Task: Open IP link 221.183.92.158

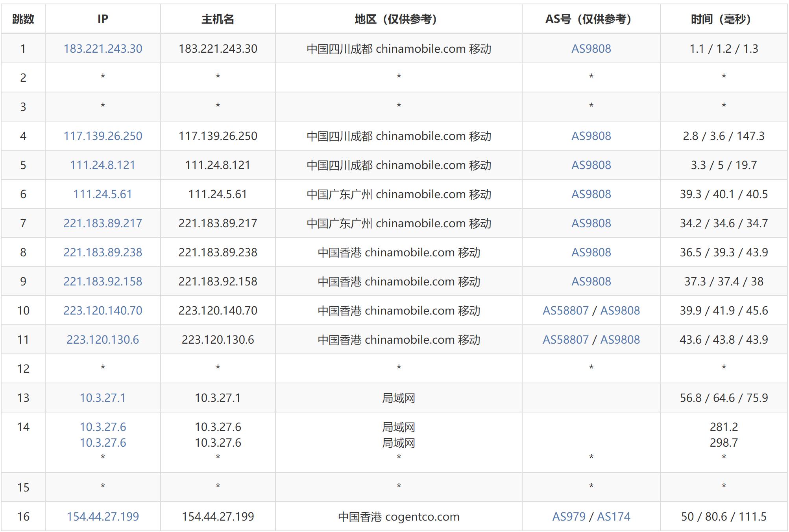Action: [103, 282]
